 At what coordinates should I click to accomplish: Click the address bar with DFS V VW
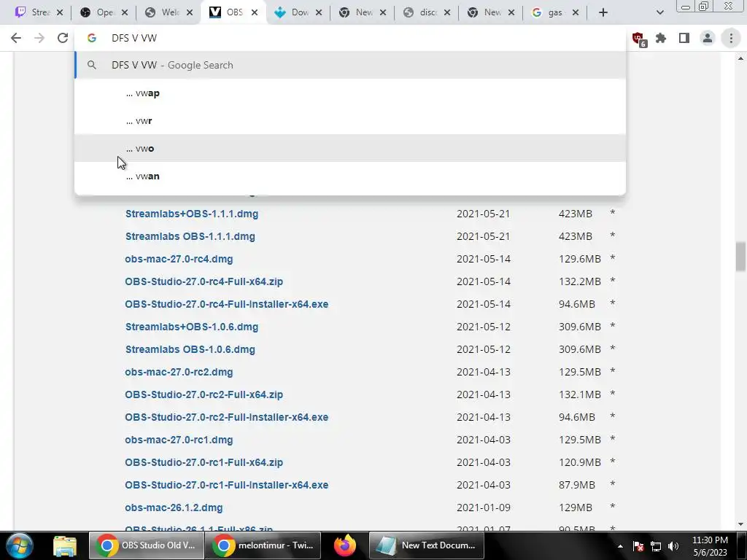tap(350, 38)
